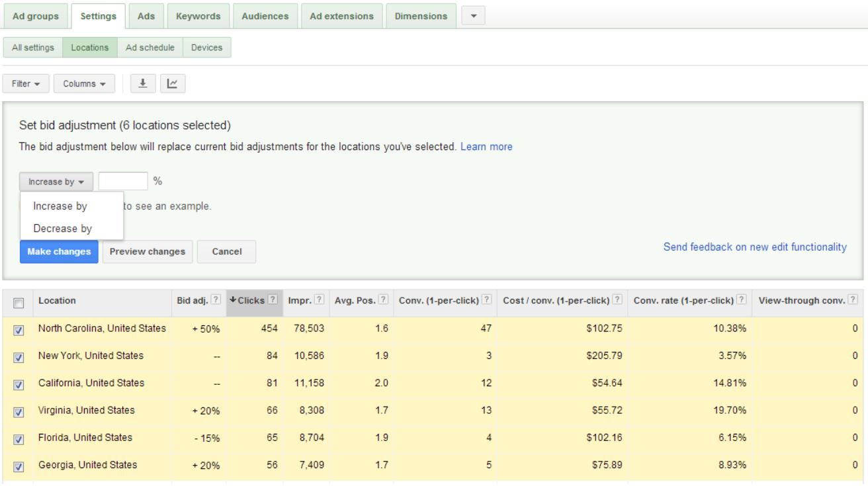The image size is (868, 486).
Task: Click the download report icon
Action: tap(142, 84)
